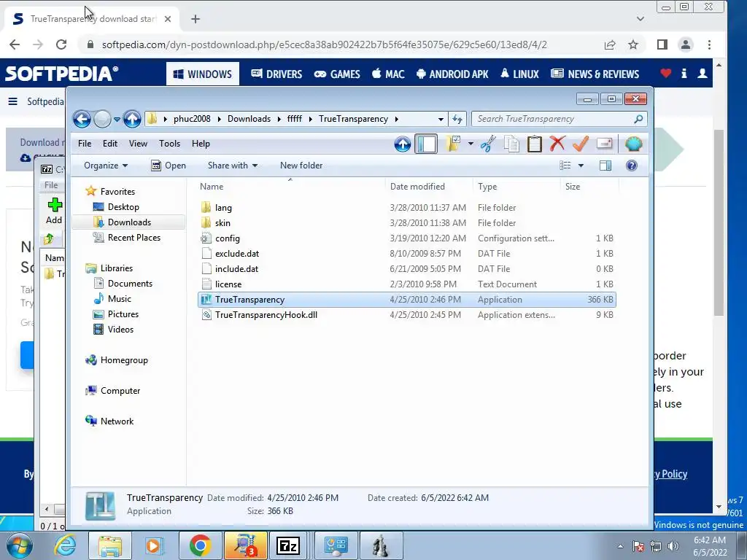
Task: Sort by the Type column header
Action: point(517,187)
